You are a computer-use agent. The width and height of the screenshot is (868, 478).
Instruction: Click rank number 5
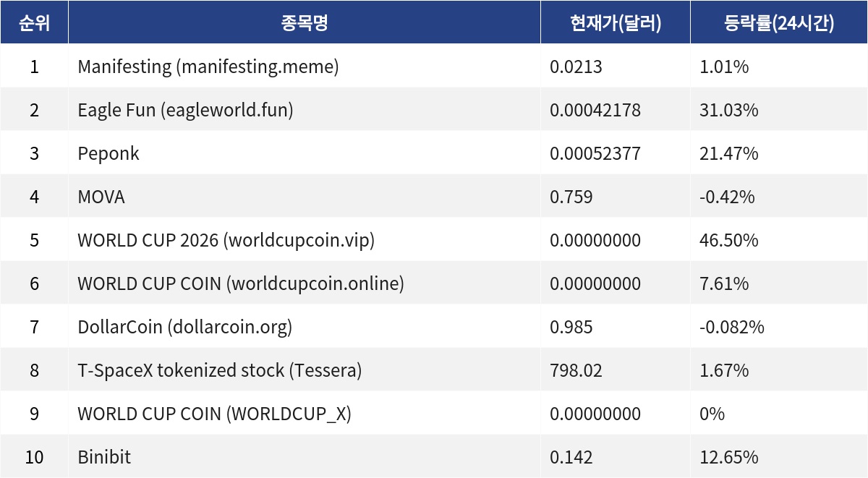pos(34,241)
